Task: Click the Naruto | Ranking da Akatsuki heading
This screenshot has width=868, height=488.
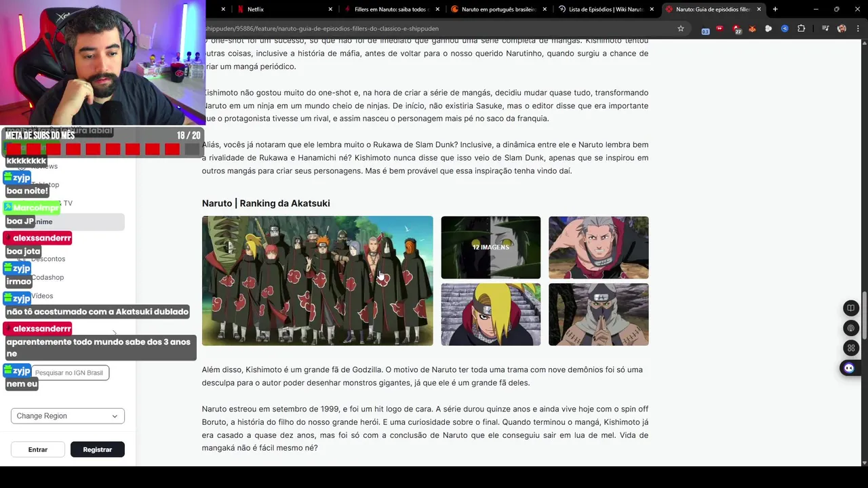Action: tap(266, 203)
